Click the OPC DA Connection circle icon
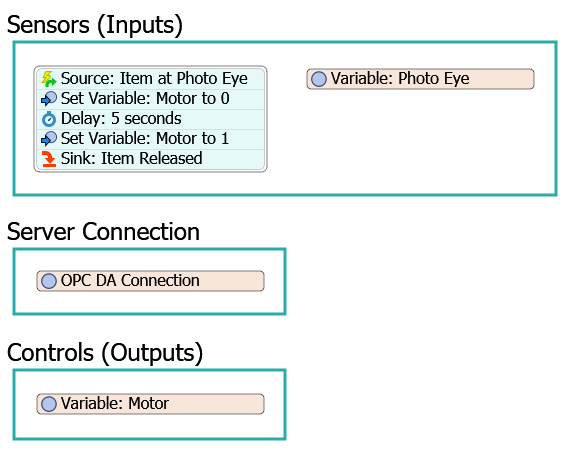 coord(49,281)
